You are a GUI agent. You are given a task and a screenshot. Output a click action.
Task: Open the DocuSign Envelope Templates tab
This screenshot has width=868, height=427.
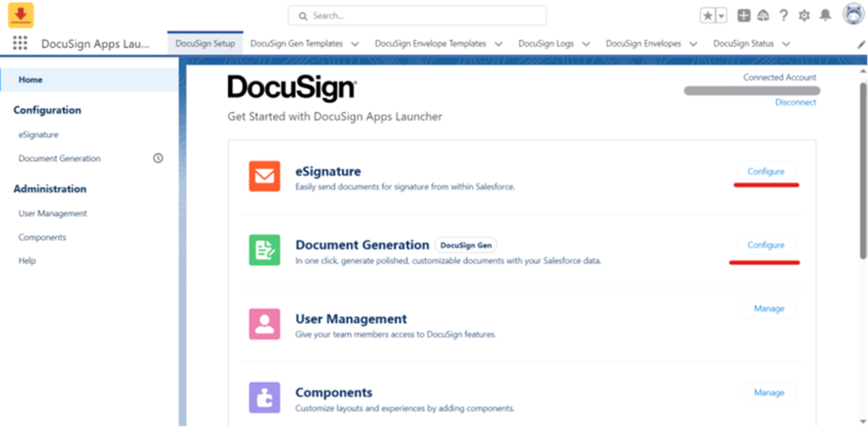coord(430,43)
